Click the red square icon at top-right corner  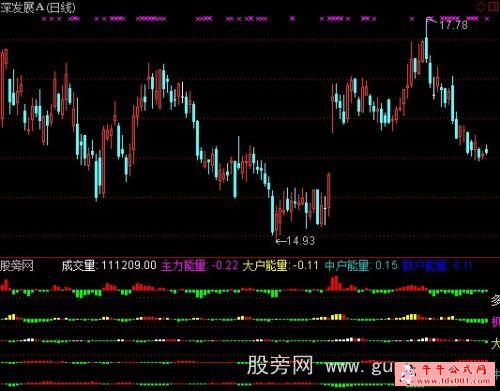pyautogui.click(x=494, y=6)
